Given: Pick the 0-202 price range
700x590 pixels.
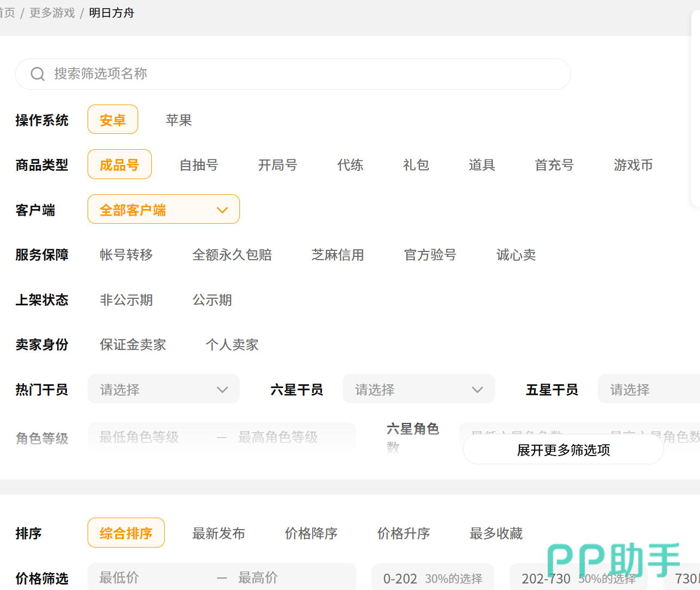Looking at the screenshot, I should [432, 578].
